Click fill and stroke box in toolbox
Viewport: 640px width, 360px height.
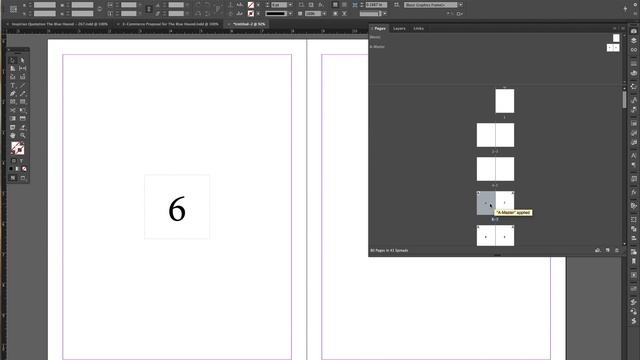coord(18,148)
